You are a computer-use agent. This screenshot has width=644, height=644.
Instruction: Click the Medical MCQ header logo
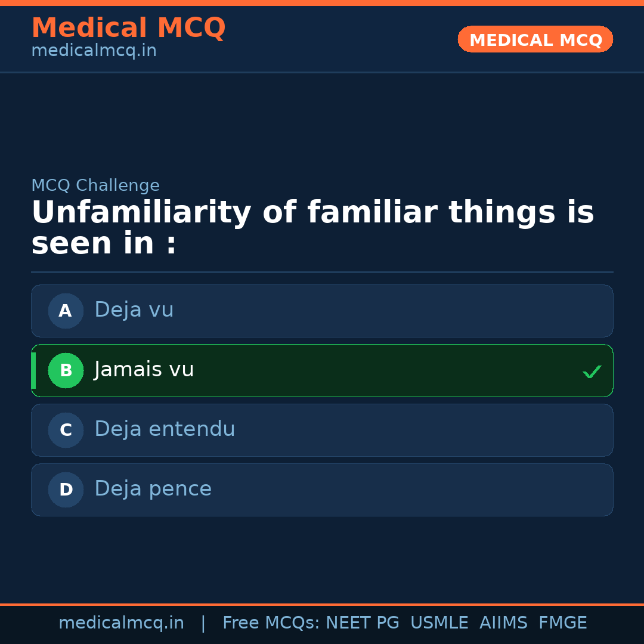point(128,27)
